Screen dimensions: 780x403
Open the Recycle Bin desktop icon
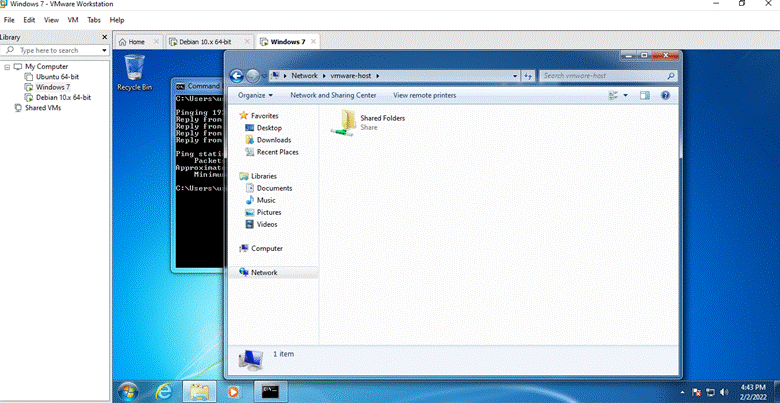[x=135, y=73]
